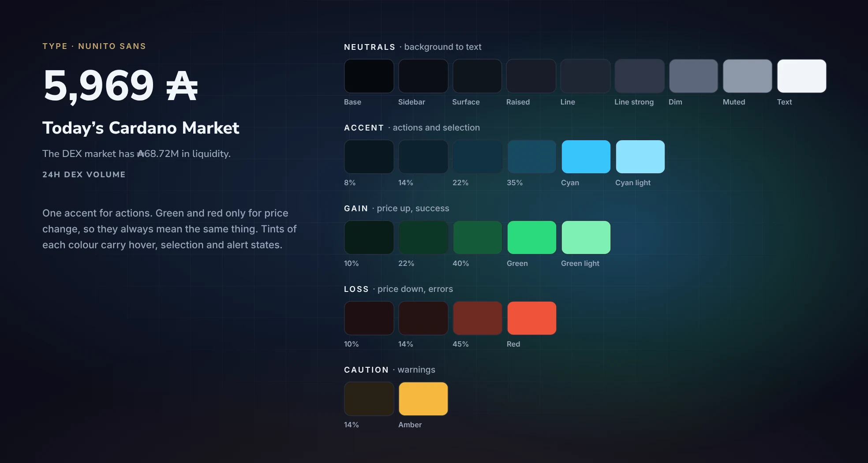Click the Loss 10% tint swatch
868x463 pixels.
coord(369,318)
